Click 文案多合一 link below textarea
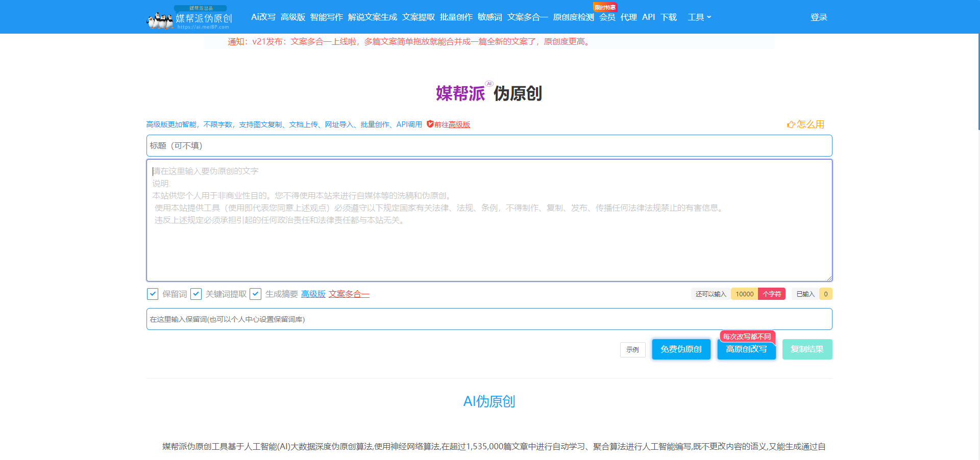This screenshot has height=460, width=980. [x=349, y=294]
